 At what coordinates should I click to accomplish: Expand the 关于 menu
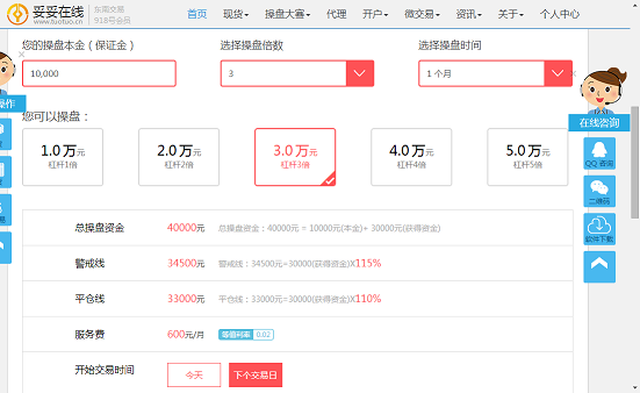click(x=511, y=14)
